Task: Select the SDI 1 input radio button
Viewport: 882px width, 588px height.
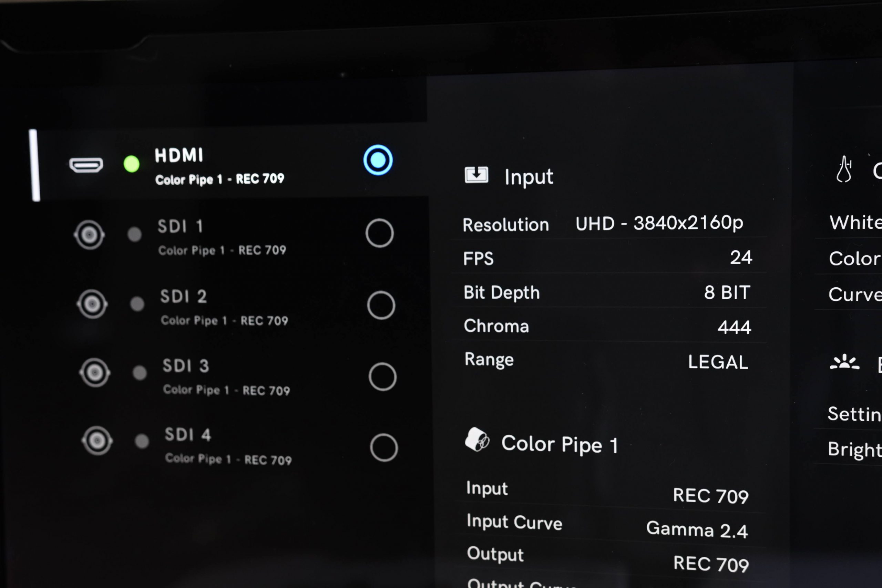Action: pos(379,233)
